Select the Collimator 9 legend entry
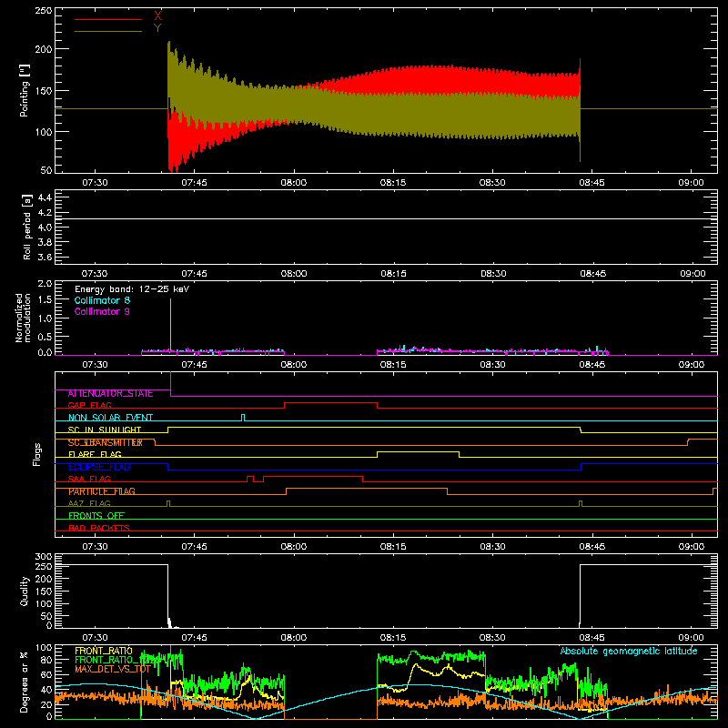 point(102,311)
